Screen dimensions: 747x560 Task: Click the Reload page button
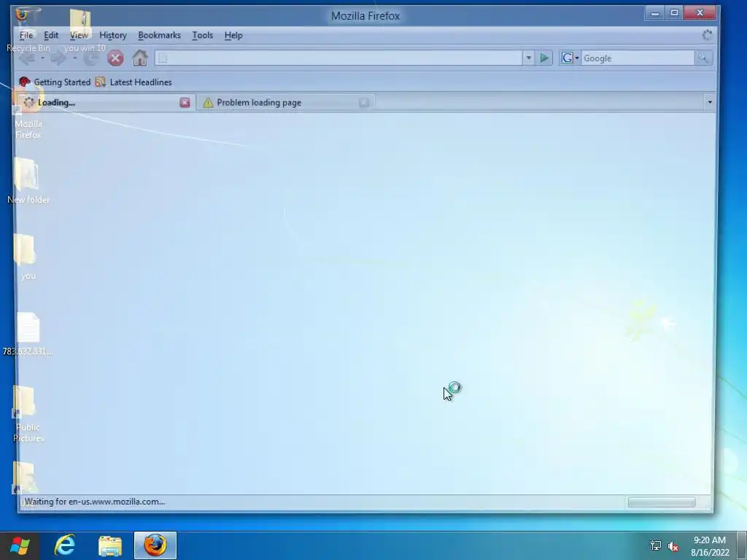[91, 58]
